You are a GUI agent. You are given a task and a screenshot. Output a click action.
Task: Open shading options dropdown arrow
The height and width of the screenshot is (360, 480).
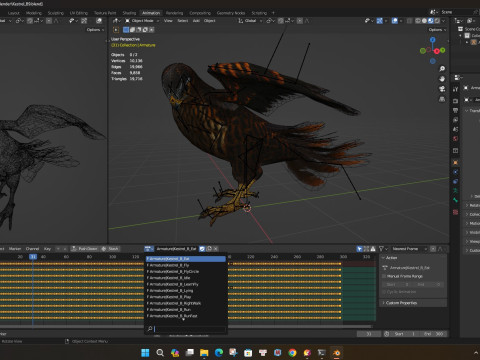point(444,21)
